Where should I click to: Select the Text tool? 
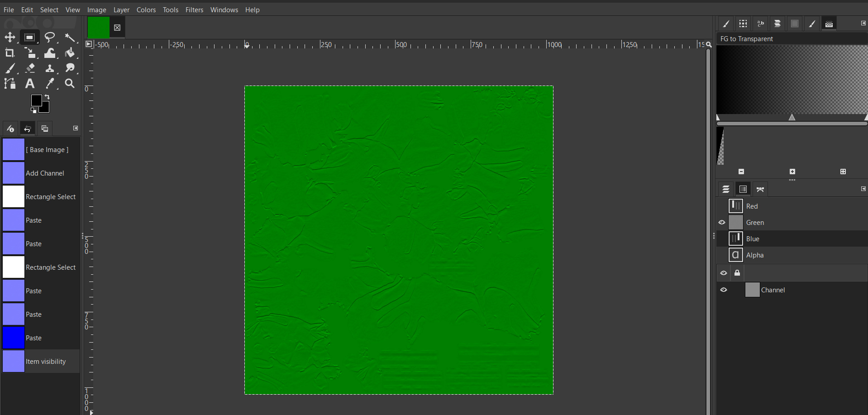point(29,83)
